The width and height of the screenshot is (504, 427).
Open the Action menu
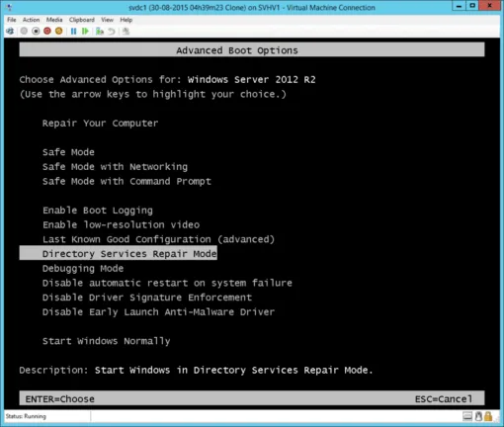point(31,20)
